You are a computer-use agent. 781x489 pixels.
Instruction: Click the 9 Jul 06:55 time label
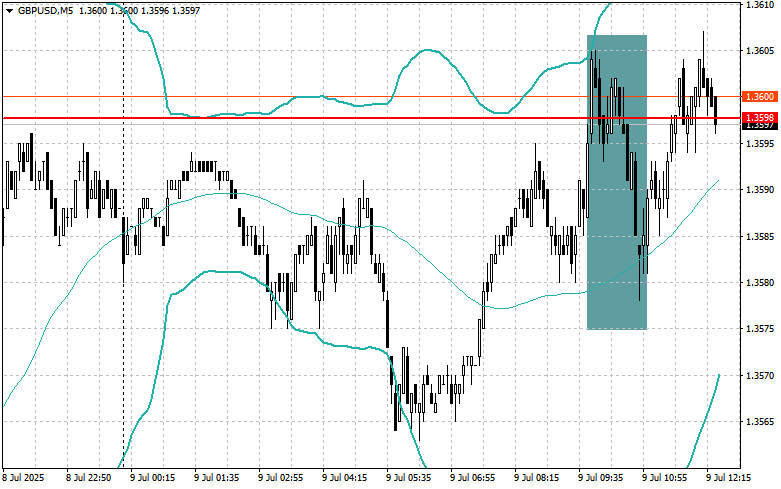tap(473, 478)
